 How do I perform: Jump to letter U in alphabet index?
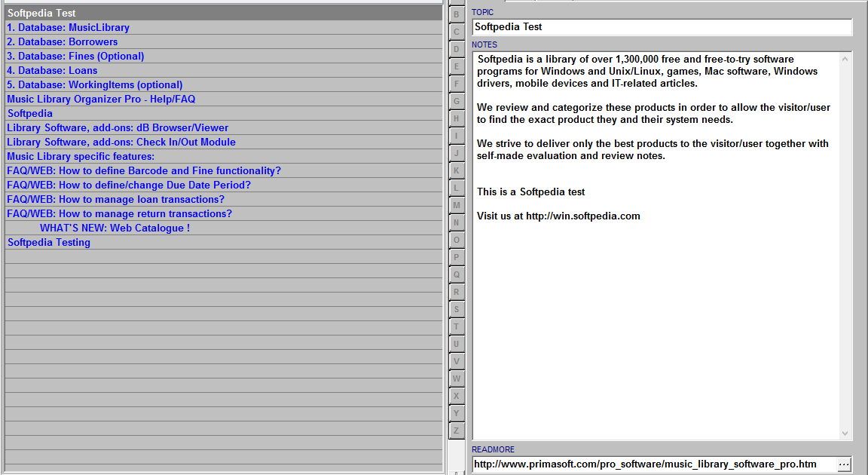457,344
